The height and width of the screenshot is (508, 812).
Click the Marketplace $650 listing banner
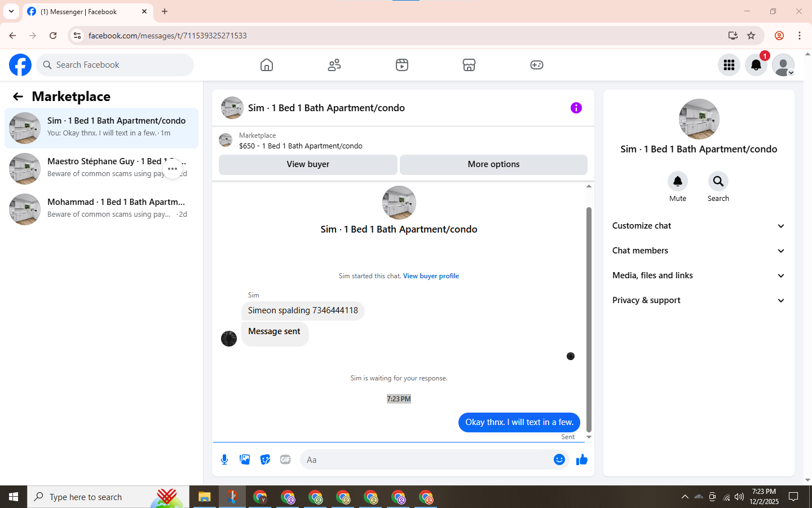(x=403, y=141)
